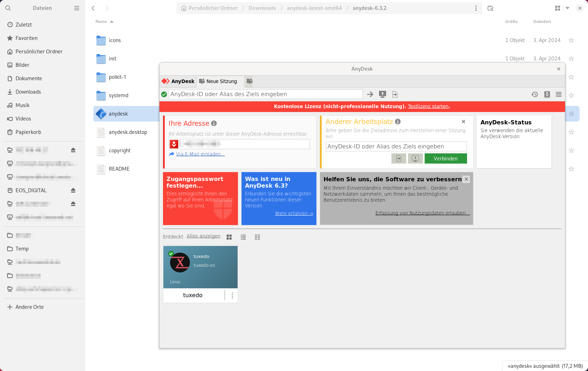Open Bilder in the sidebar

(42, 65)
